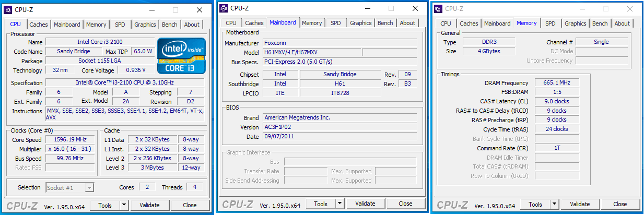Switch to Mainboard tab in right window
644x215 pixels.
pyautogui.click(x=497, y=23)
